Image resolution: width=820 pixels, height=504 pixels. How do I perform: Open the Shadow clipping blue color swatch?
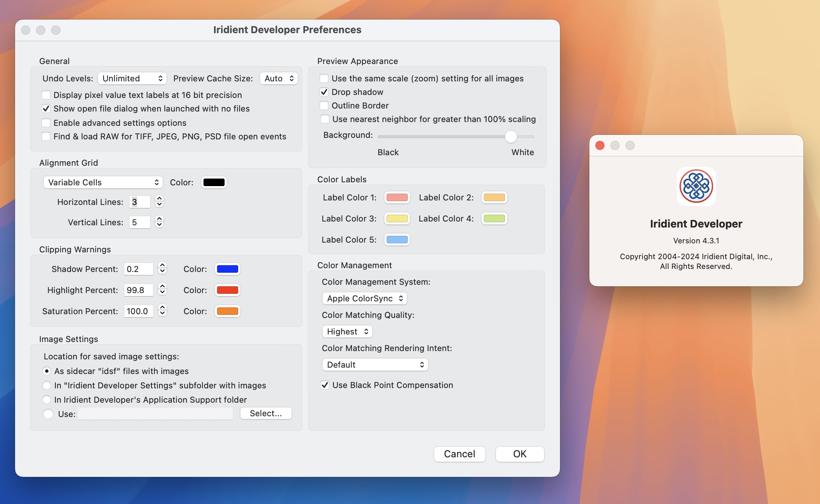228,269
